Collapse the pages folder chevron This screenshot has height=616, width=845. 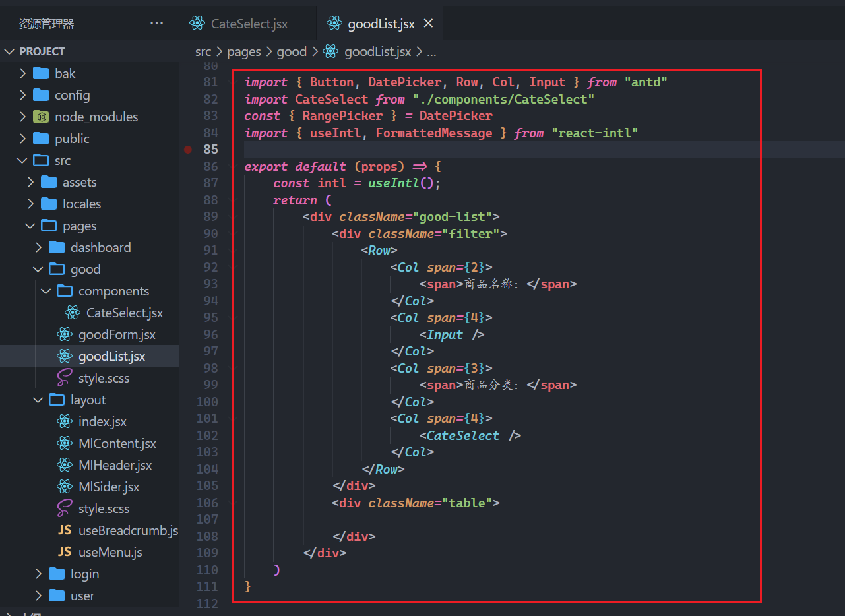point(30,226)
